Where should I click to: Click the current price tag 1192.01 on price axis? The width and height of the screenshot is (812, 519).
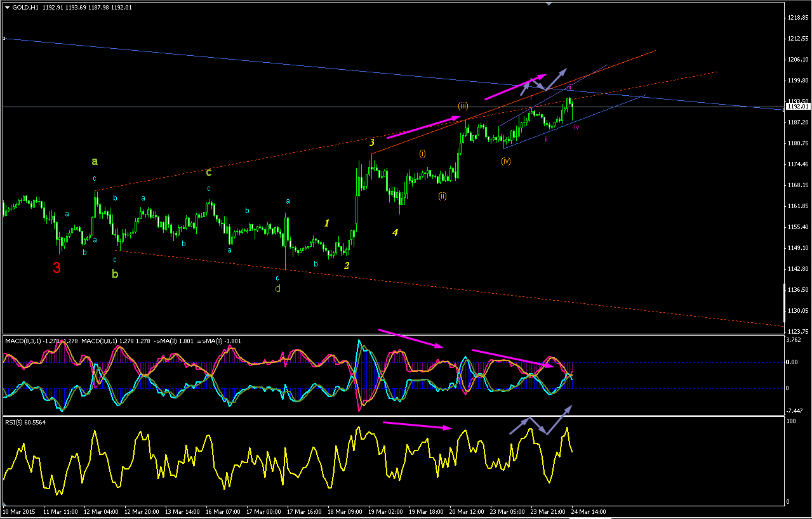point(797,107)
